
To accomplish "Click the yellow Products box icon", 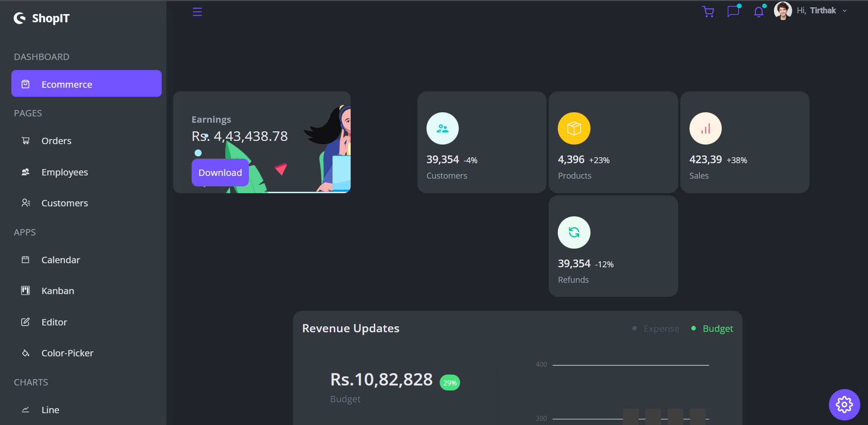I will 574,129.
